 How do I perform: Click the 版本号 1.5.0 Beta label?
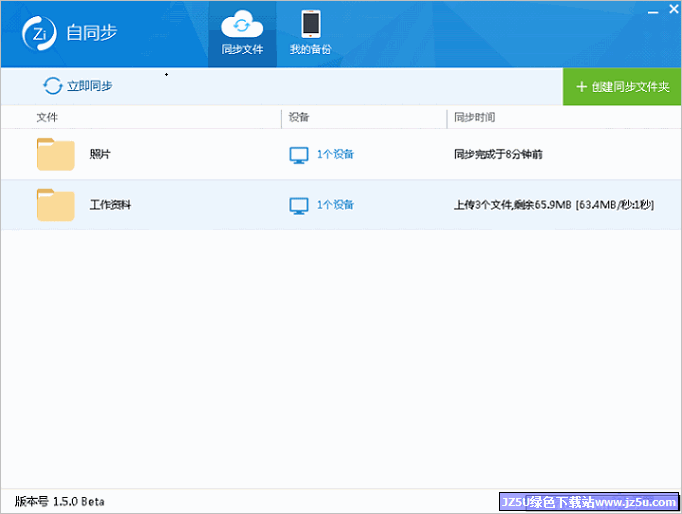(x=60, y=501)
